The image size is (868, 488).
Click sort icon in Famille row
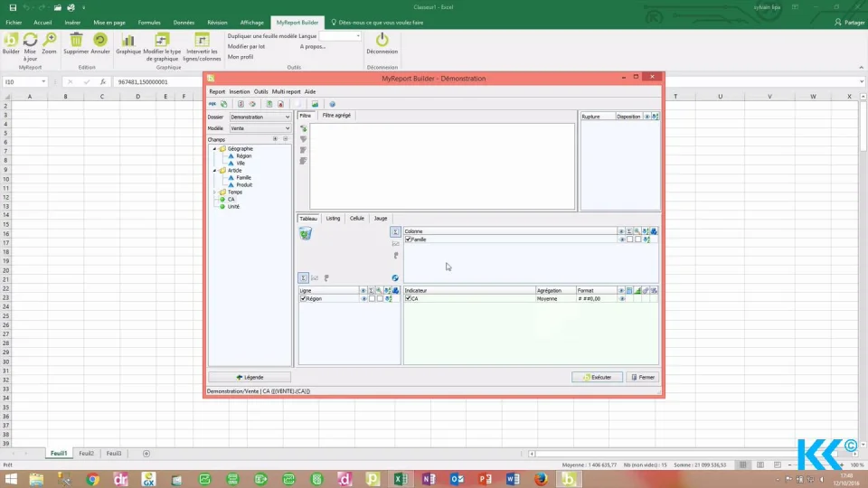point(646,239)
